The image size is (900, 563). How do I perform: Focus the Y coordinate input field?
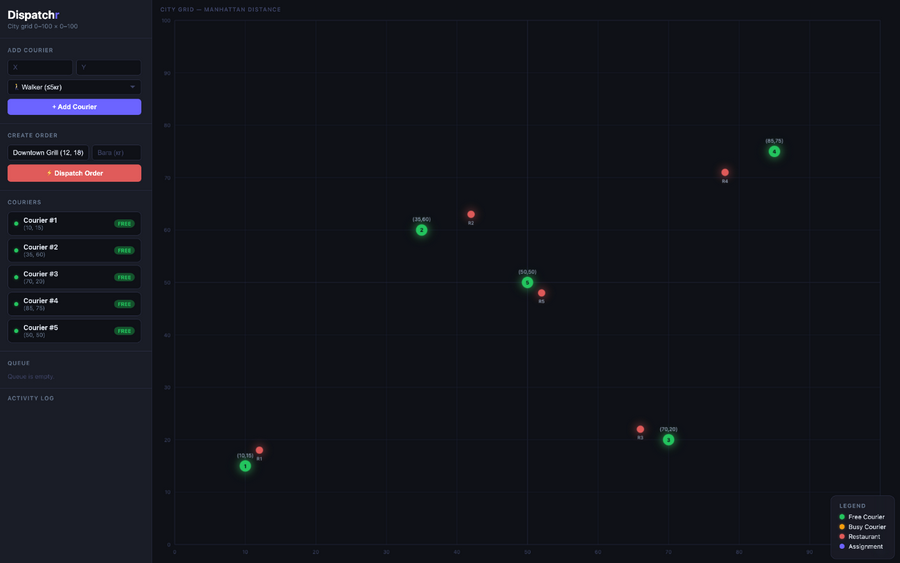[108, 67]
